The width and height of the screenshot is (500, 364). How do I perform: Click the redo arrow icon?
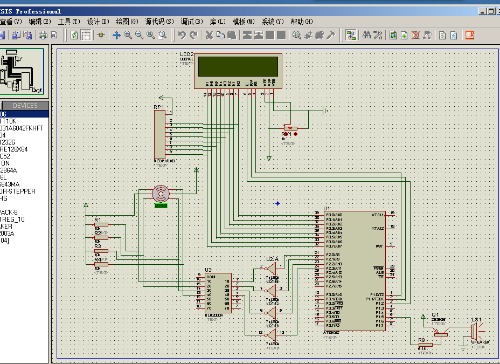tap(194, 35)
